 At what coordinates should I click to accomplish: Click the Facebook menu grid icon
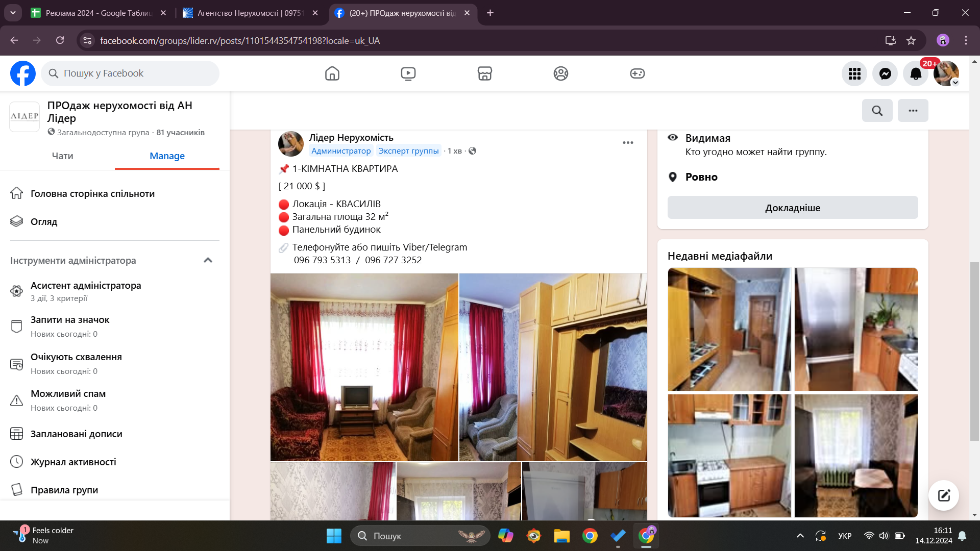click(854, 73)
